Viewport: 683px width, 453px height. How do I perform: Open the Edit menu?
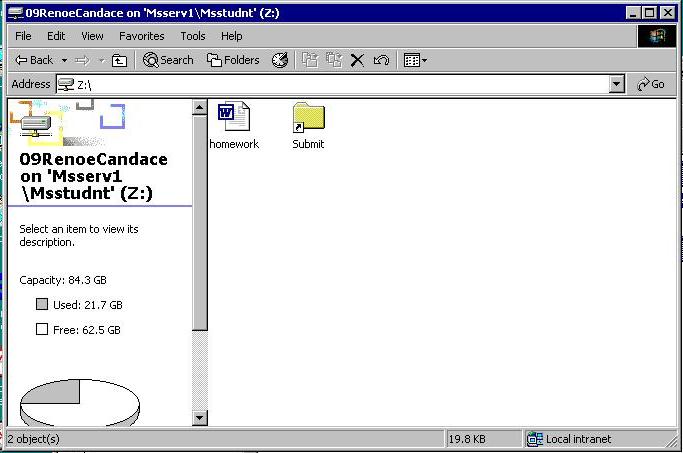coord(56,36)
